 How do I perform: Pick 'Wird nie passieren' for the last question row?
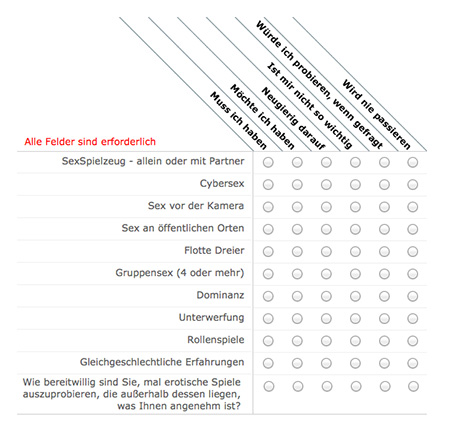(413, 387)
